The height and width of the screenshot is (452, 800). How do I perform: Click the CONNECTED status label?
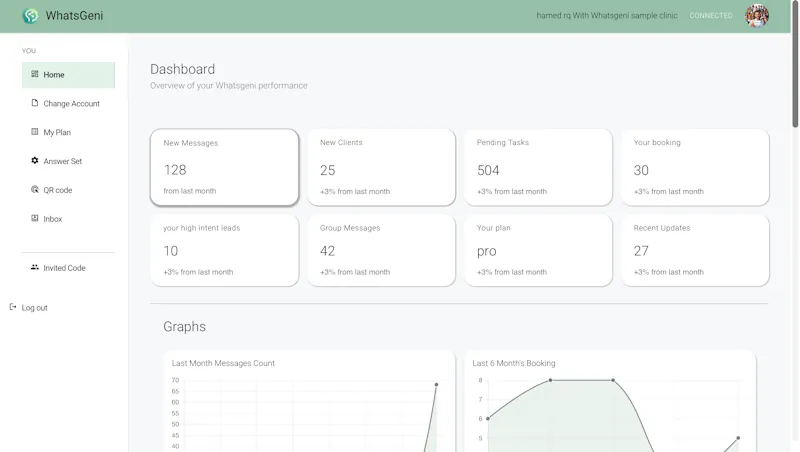coord(711,16)
